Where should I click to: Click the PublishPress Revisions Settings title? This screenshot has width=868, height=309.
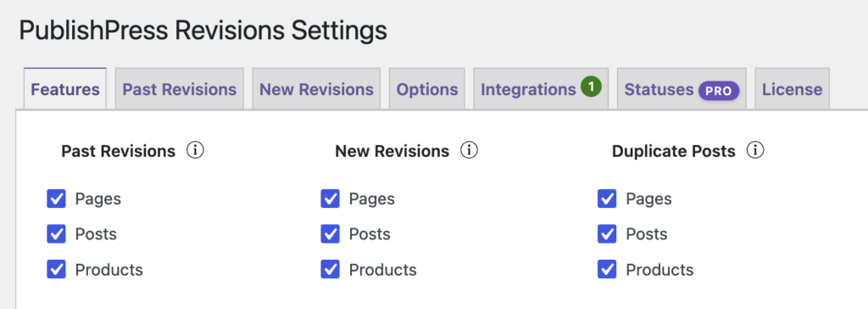(203, 31)
